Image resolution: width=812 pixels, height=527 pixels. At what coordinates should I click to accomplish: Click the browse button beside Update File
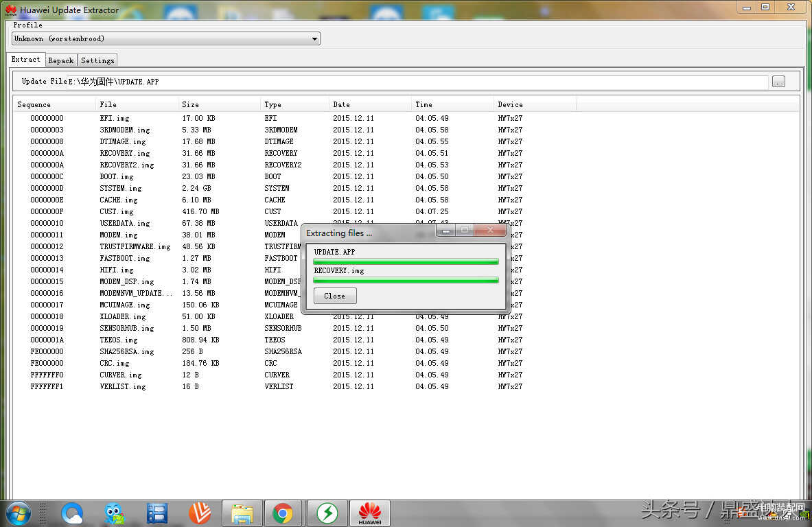(778, 82)
